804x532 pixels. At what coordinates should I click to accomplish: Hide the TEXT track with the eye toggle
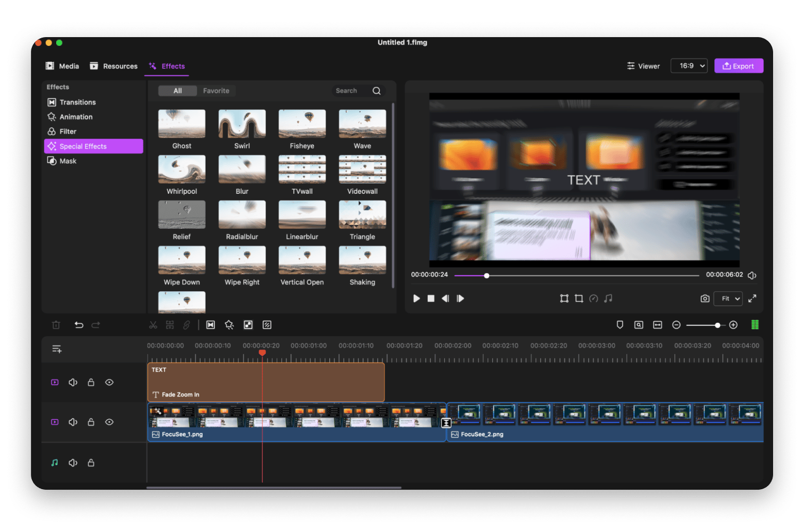click(x=109, y=382)
